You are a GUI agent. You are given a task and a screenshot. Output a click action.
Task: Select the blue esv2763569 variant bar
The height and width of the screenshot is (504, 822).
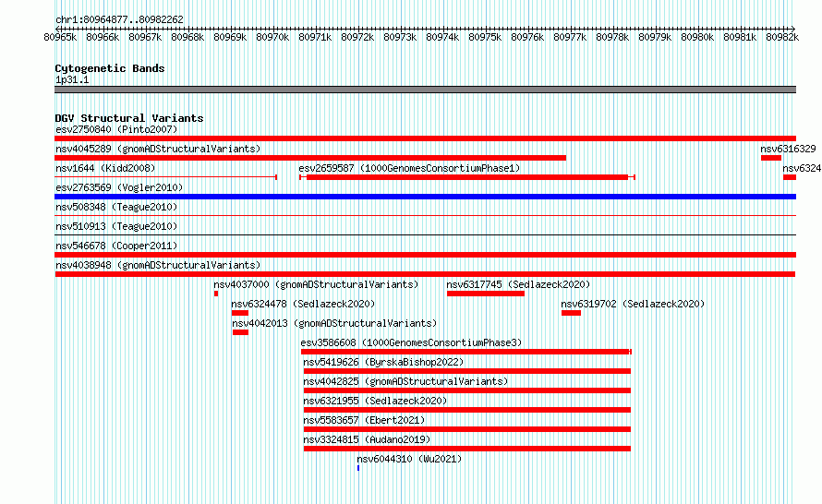425,197
